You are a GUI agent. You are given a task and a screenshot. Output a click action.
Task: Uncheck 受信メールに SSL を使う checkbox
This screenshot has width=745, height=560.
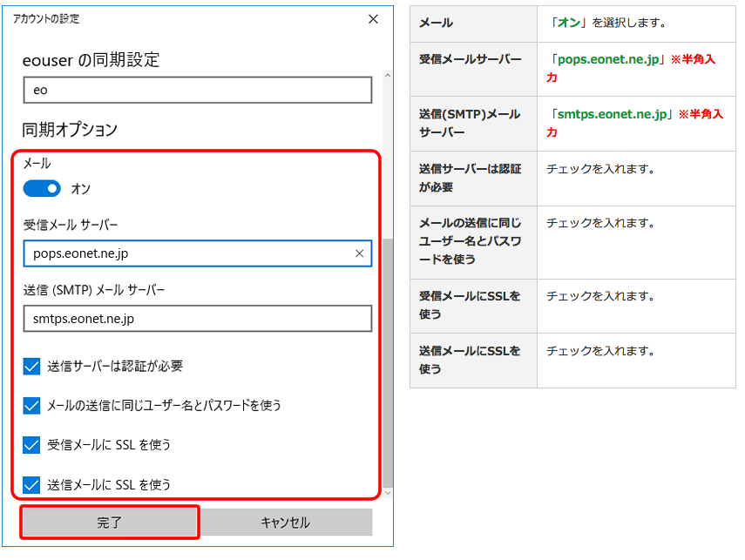click(x=32, y=444)
